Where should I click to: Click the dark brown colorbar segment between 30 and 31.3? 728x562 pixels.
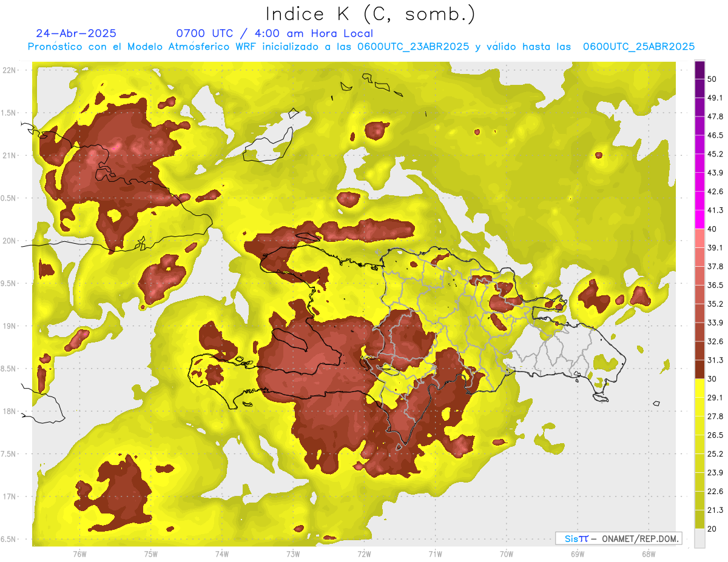(699, 369)
